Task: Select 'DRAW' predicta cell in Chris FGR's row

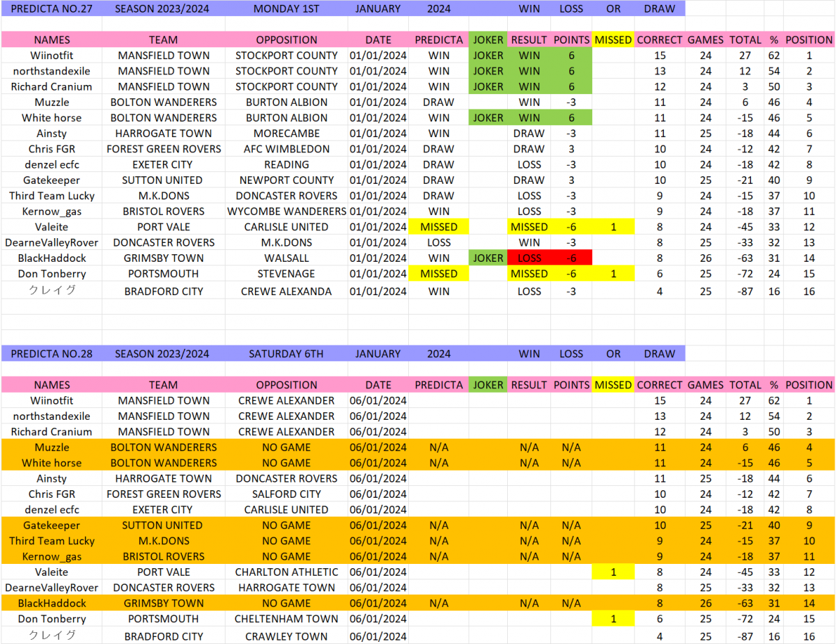Action: click(x=439, y=149)
